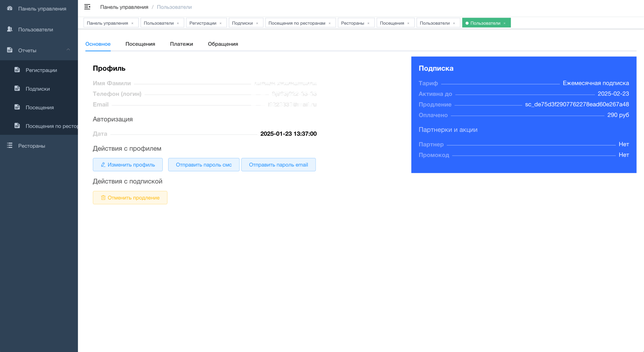644x352 pixels.
Task: Open the Обращения tab
Action: (223, 44)
